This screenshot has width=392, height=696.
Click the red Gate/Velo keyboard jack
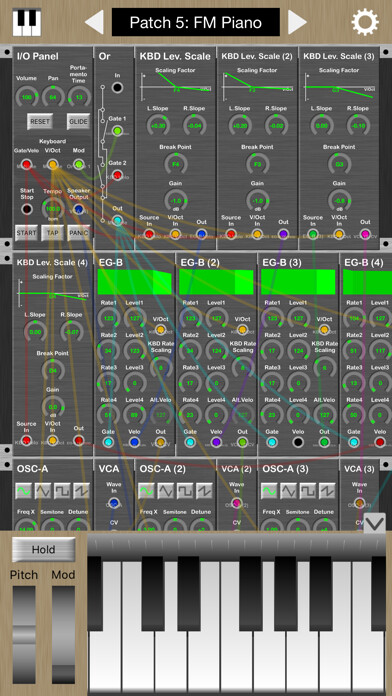[26, 164]
